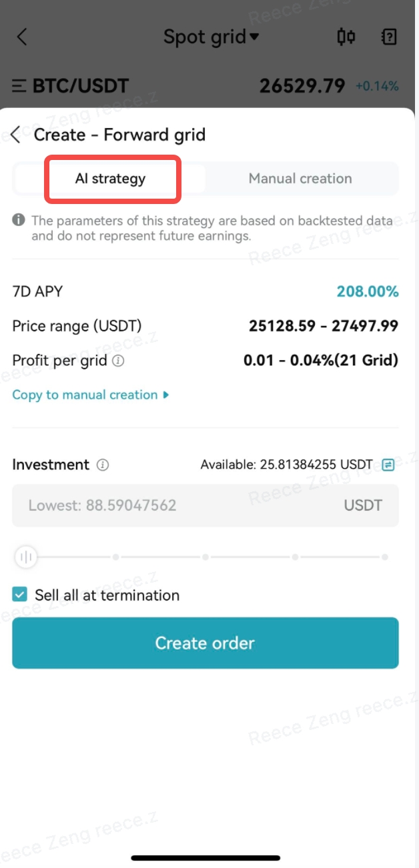This screenshot has height=868, width=419.
Task: Tap the BTC/USDT pair name
Action: click(80, 86)
